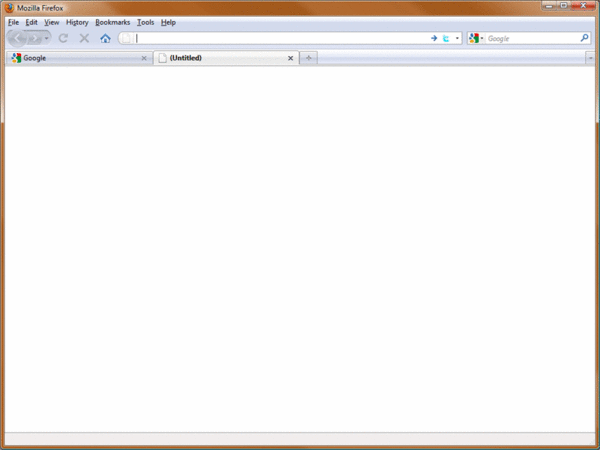Click the Firefox logo in title bar
Screen dimensions: 600x450
pos(9,8)
